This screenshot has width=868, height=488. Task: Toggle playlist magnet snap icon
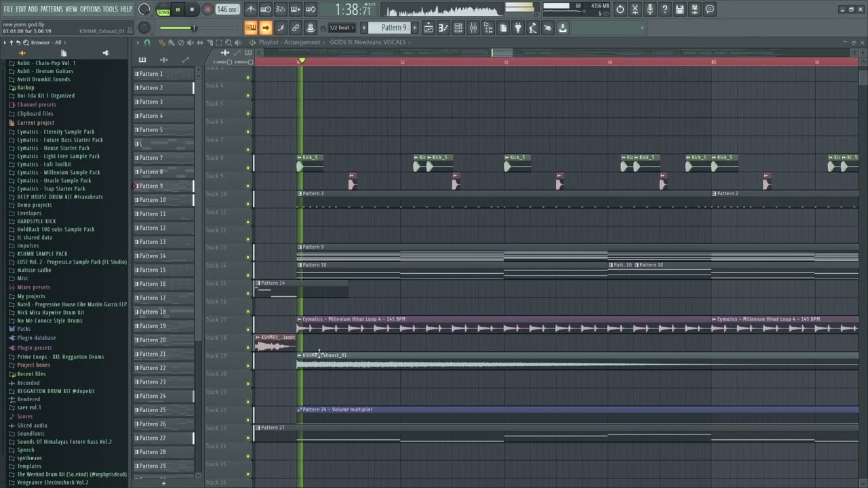[x=147, y=43]
